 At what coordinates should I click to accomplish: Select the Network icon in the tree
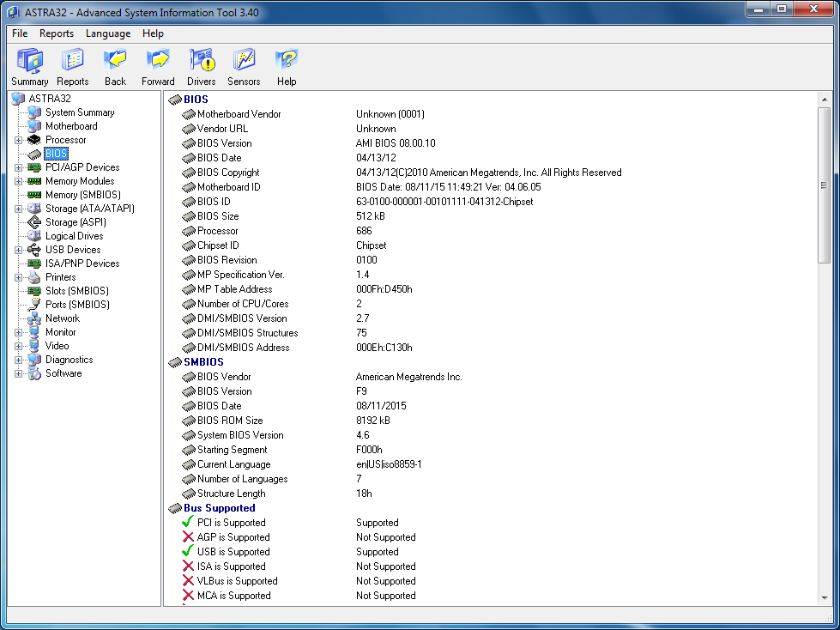[34, 318]
